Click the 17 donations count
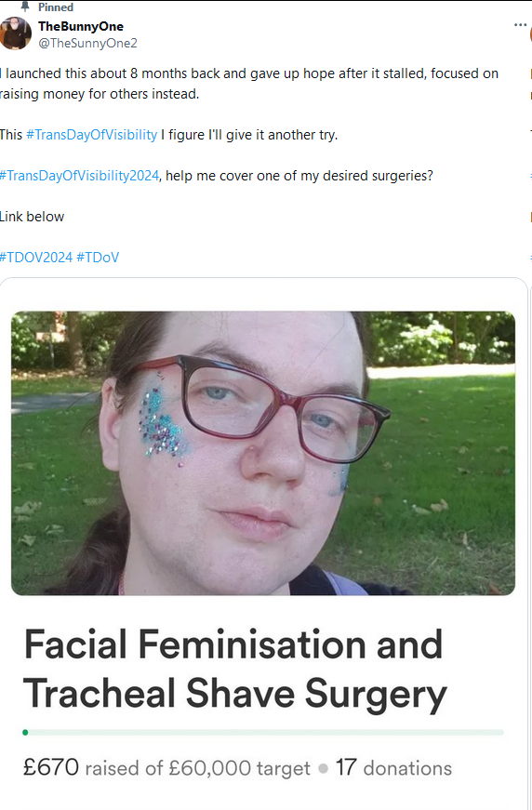This screenshot has width=532, height=810. pos(393,767)
